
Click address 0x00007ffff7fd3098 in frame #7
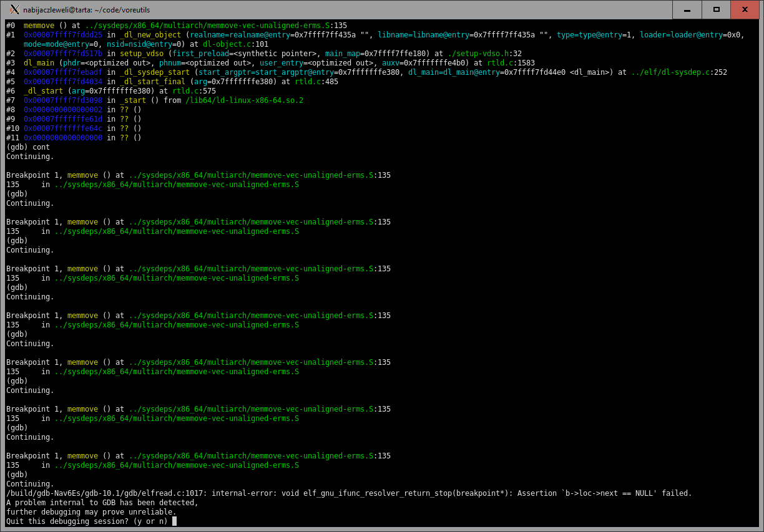[x=62, y=100]
